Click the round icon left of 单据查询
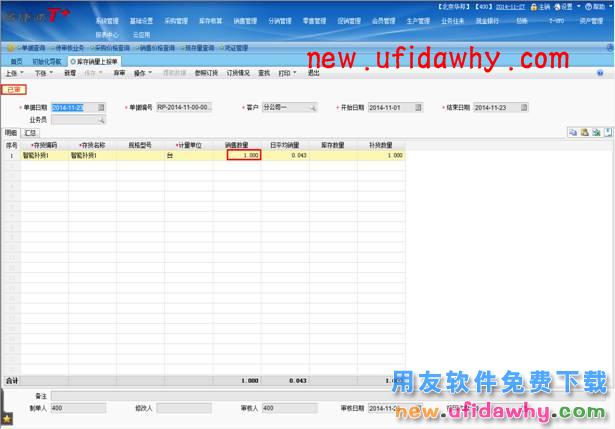The image size is (615, 429). [11, 48]
